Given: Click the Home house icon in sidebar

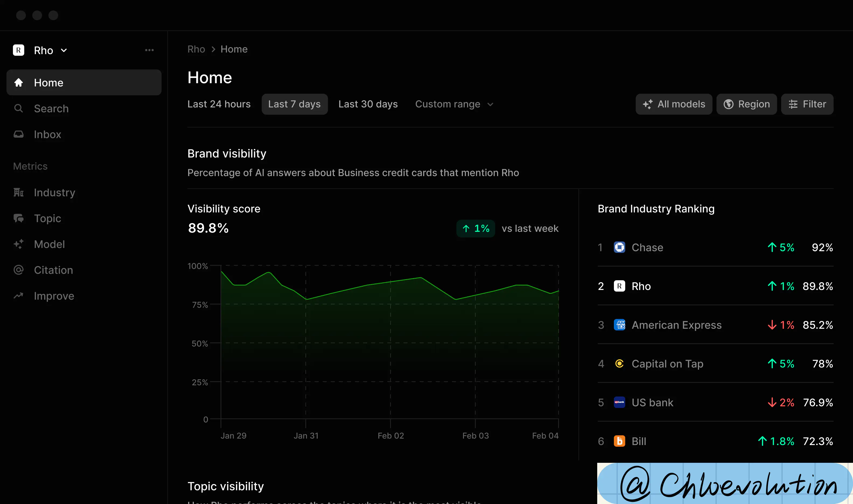Looking at the screenshot, I should click(19, 83).
